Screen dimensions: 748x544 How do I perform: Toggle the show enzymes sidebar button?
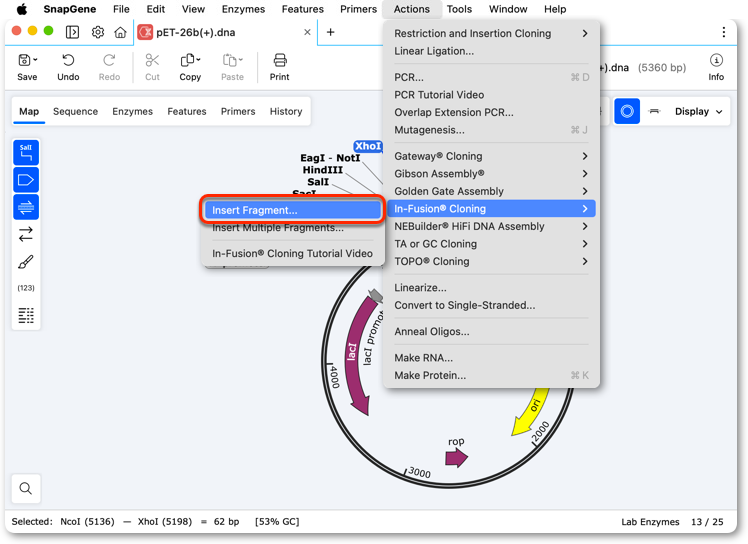(26, 152)
